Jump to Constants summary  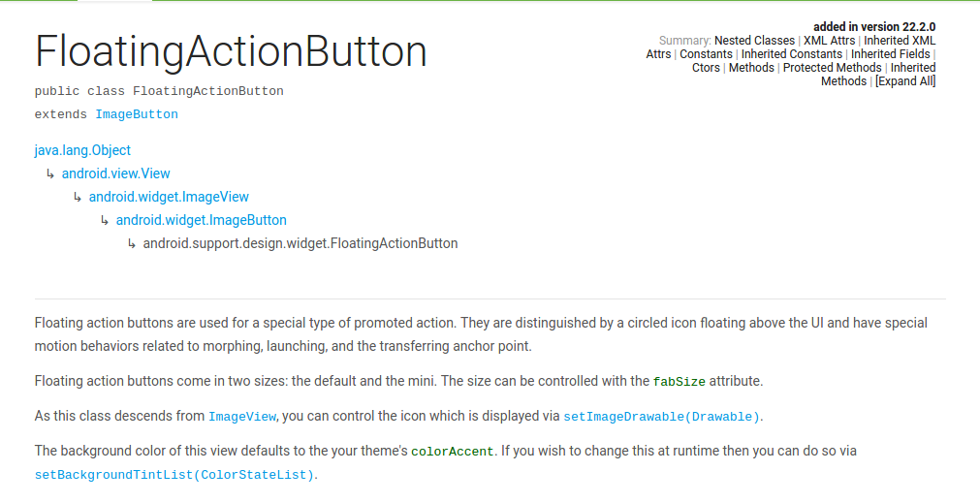click(706, 54)
